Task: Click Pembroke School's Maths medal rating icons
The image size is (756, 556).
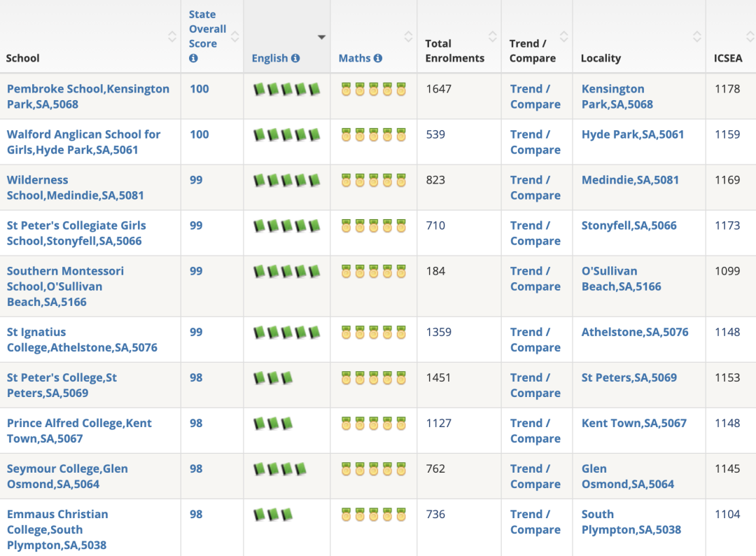Action: click(x=374, y=89)
